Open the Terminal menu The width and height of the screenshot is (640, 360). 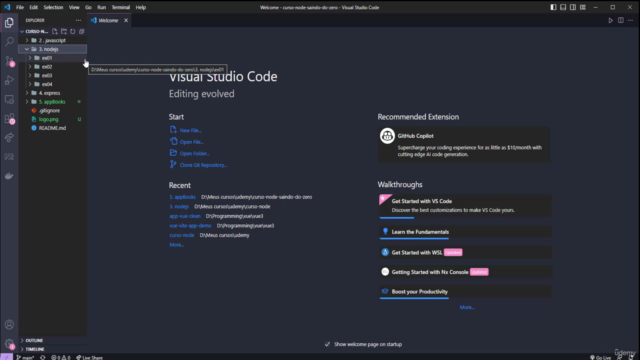tap(120, 7)
